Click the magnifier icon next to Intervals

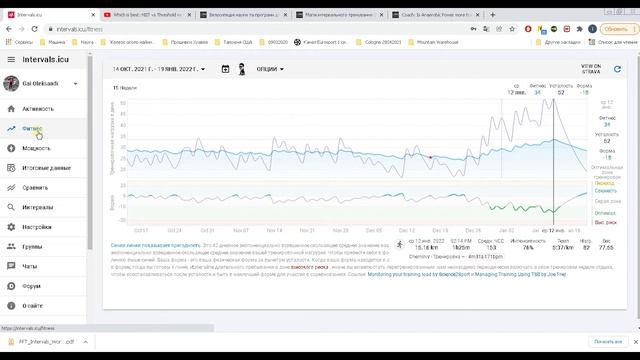coord(11,207)
